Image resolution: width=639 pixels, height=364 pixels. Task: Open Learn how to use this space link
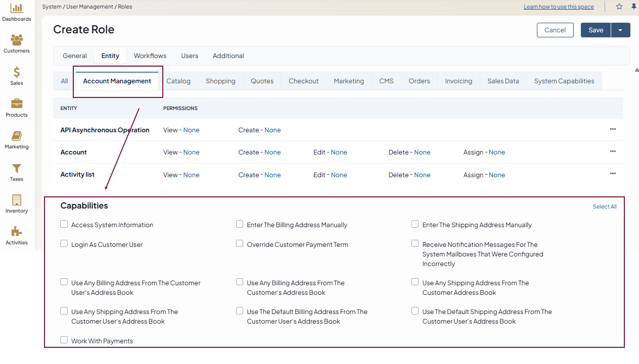559,7
